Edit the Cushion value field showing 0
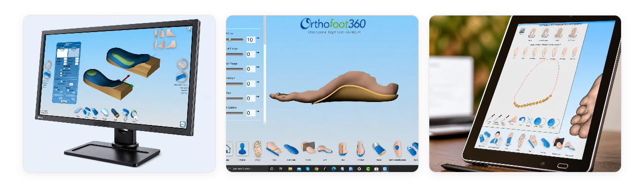The image size is (644, 186). [250, 113]
